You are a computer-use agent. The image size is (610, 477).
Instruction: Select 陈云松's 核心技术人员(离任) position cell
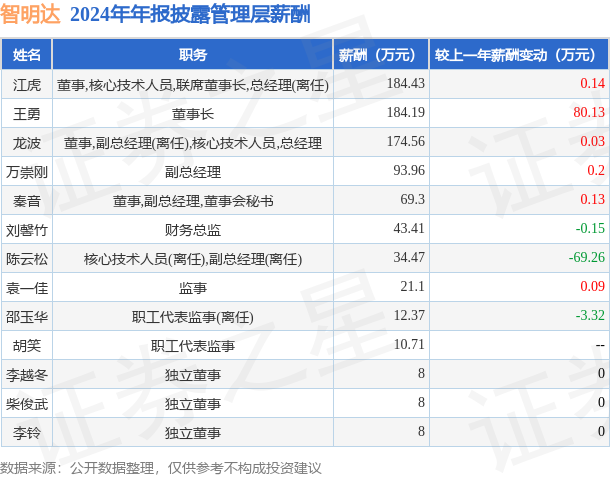(193, 259)
